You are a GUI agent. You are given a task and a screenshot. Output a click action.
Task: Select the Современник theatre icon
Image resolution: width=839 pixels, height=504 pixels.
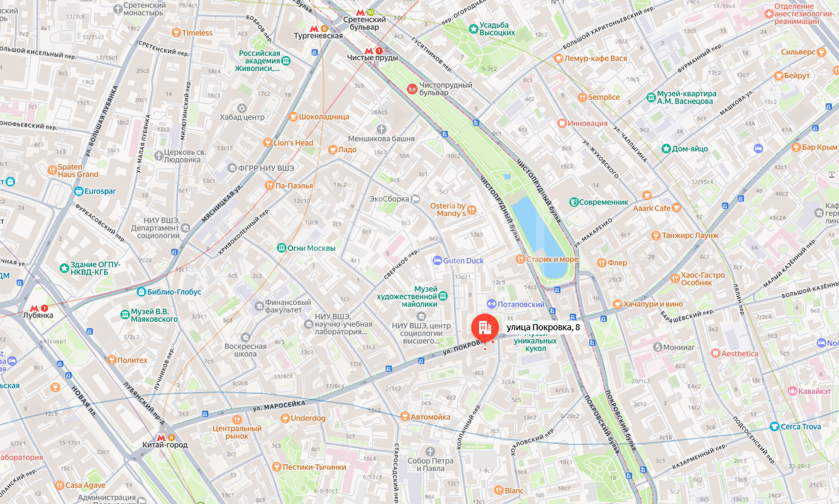click(x=574, y=202)
